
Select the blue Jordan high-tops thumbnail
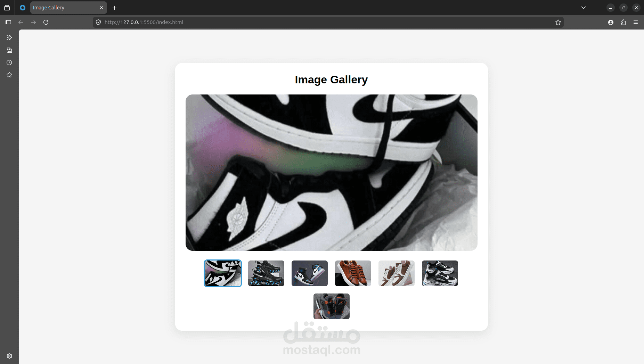310,273
